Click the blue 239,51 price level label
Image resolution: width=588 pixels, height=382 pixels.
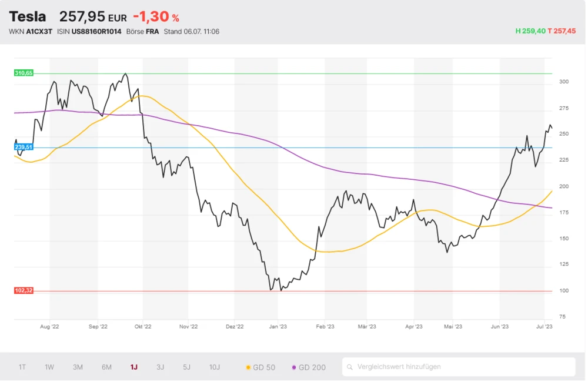coord(22,147)
